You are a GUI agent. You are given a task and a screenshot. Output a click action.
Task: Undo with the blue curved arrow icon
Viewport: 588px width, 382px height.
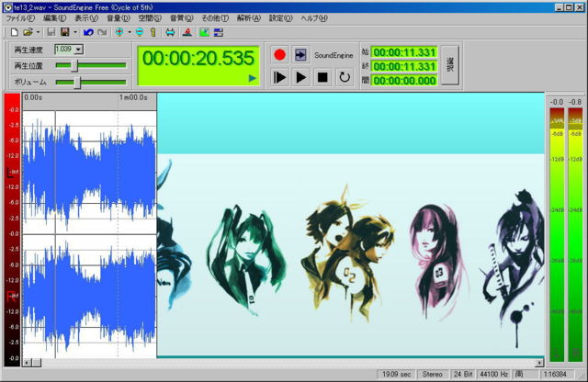pos(88,32)
